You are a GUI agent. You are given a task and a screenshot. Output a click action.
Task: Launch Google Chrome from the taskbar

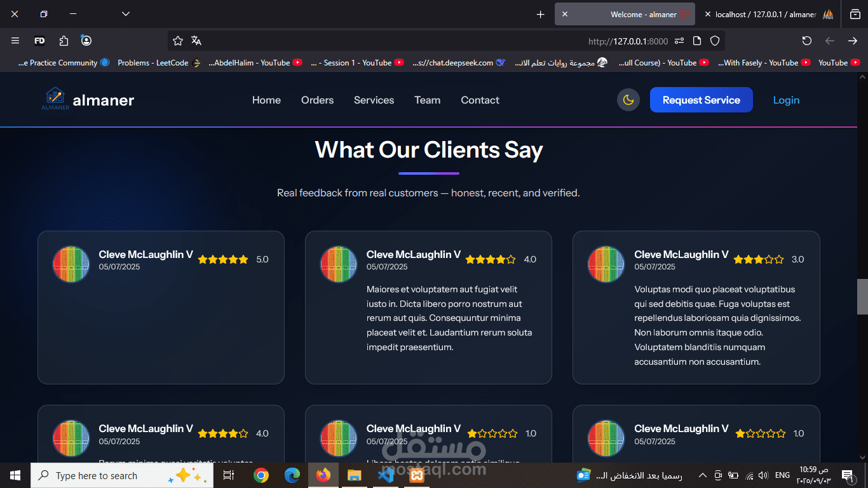tap(261, 475)
